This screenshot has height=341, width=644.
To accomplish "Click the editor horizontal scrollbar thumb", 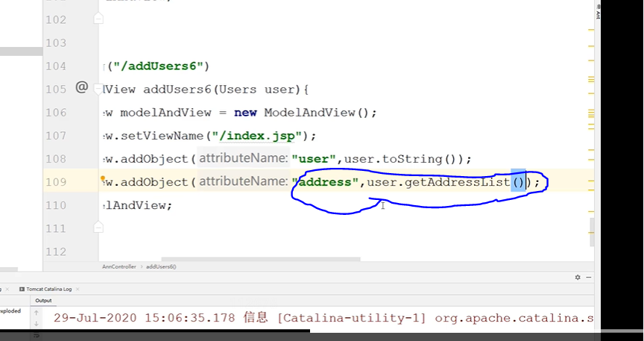I will [x=261, y=260].
